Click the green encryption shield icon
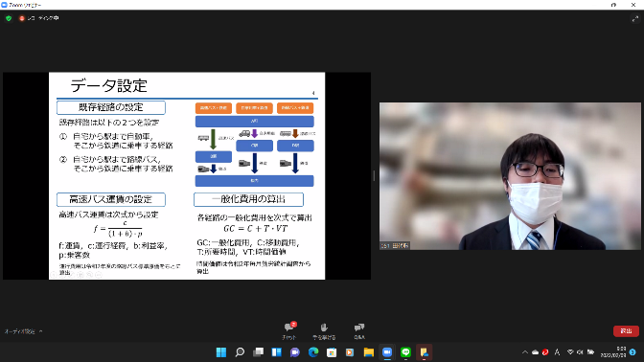Viewport: 644px width, 362px height. point(9,18)
